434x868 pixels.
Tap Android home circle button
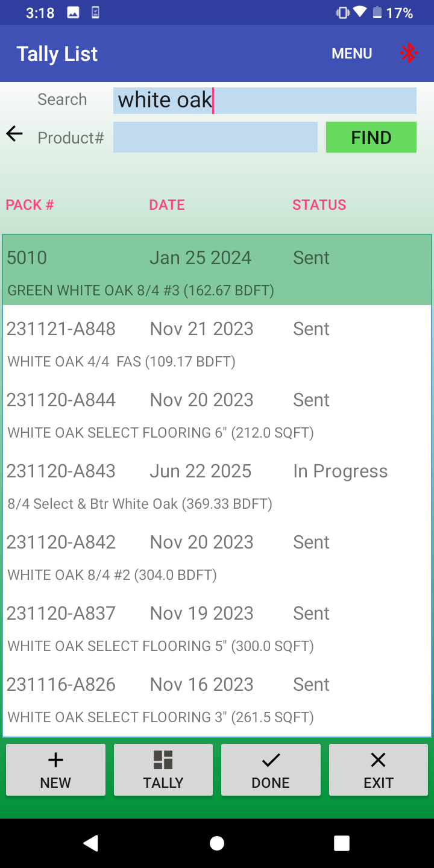pos(217,843)
